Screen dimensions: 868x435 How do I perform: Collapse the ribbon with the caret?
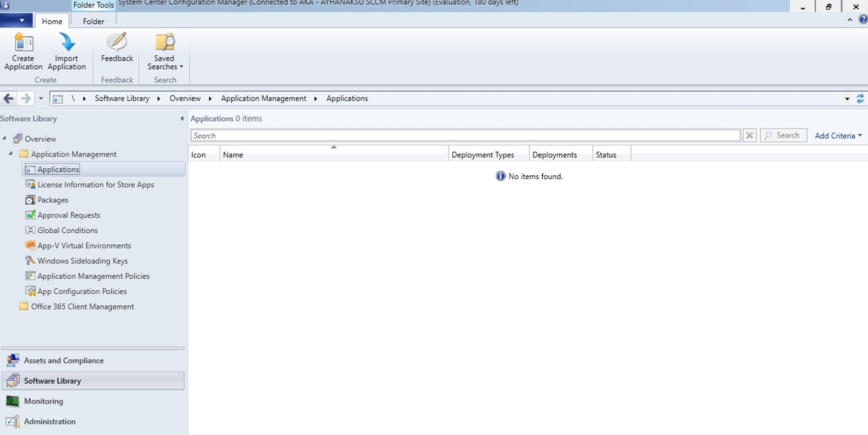click(x=850, y=20)
